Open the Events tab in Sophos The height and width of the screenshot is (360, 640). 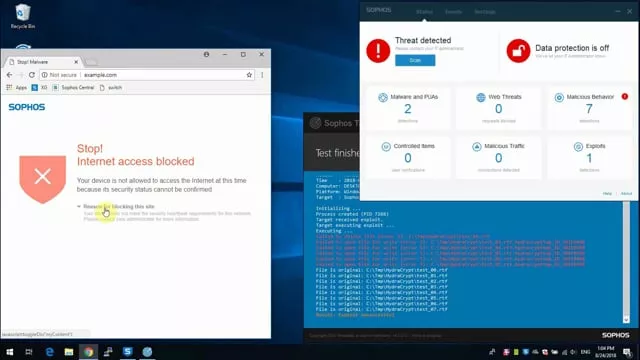453,12
